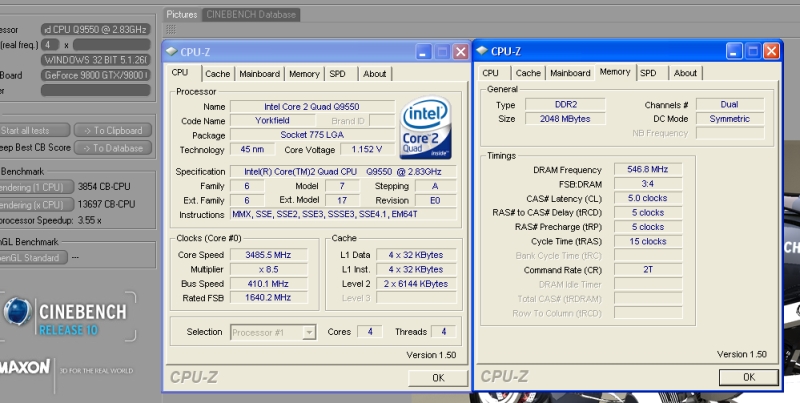Click Keep Best CB Score button
This screenshot has width=800, height=403.
click(35, 148)
